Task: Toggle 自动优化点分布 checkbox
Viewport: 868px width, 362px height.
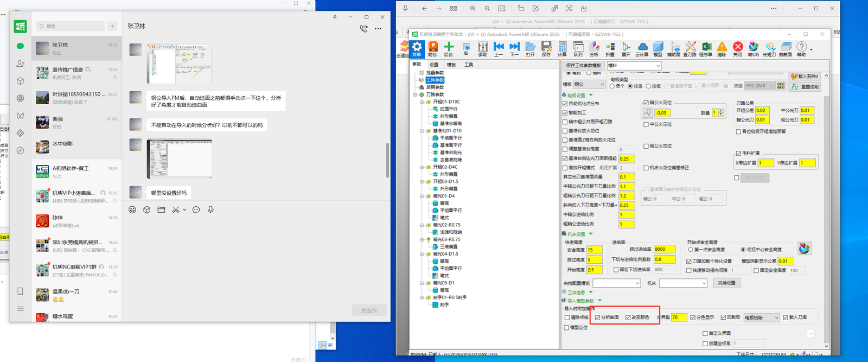Action: pos(565,104)
